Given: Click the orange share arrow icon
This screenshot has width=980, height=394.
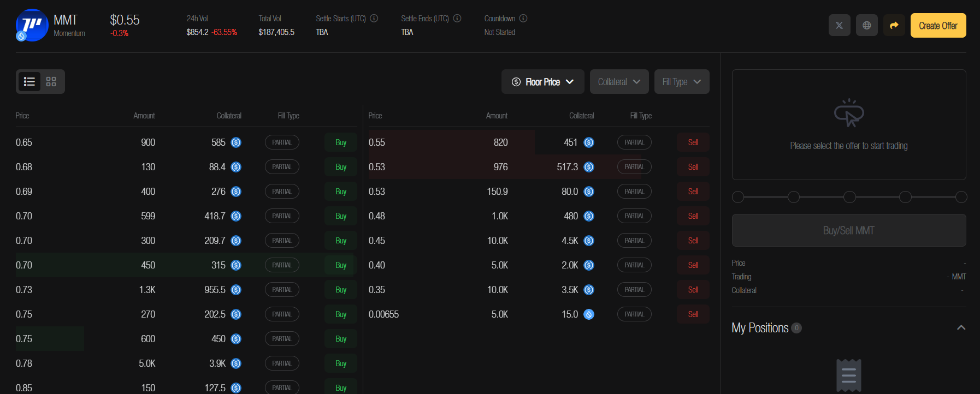Looking at the screenshot, I should click(x=894, y=25).
